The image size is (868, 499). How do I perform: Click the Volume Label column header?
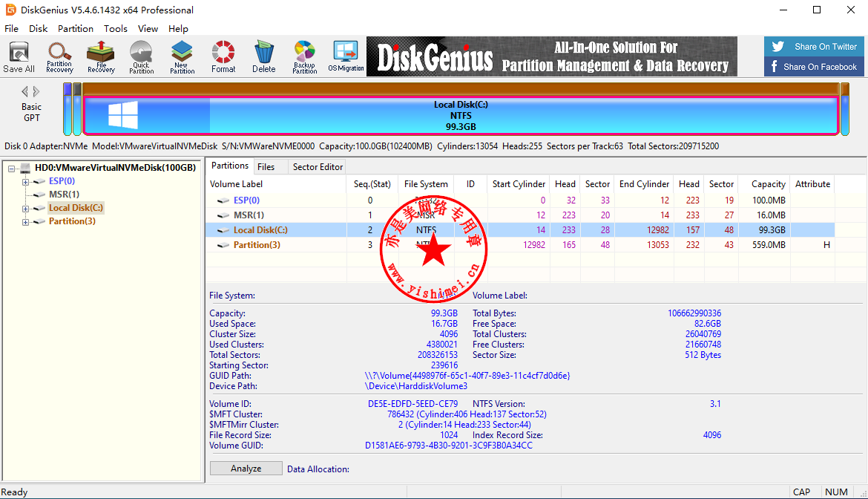[x=277, y=184]
